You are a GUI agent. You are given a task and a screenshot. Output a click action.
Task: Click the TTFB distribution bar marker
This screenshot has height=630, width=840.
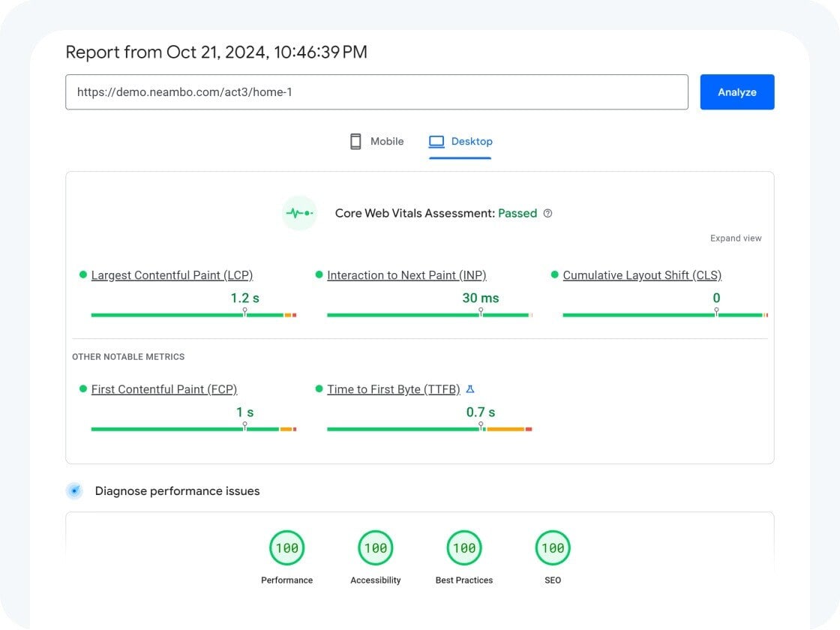[481, 426]
